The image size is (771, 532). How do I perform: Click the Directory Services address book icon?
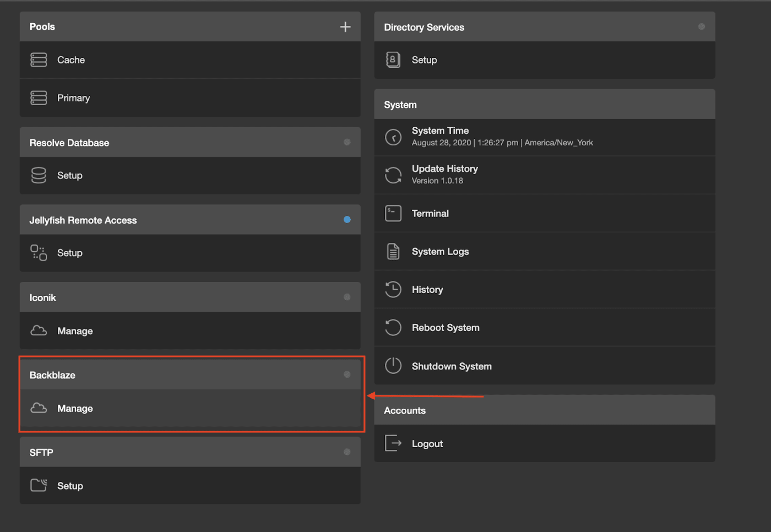click(x=393, y=59)
